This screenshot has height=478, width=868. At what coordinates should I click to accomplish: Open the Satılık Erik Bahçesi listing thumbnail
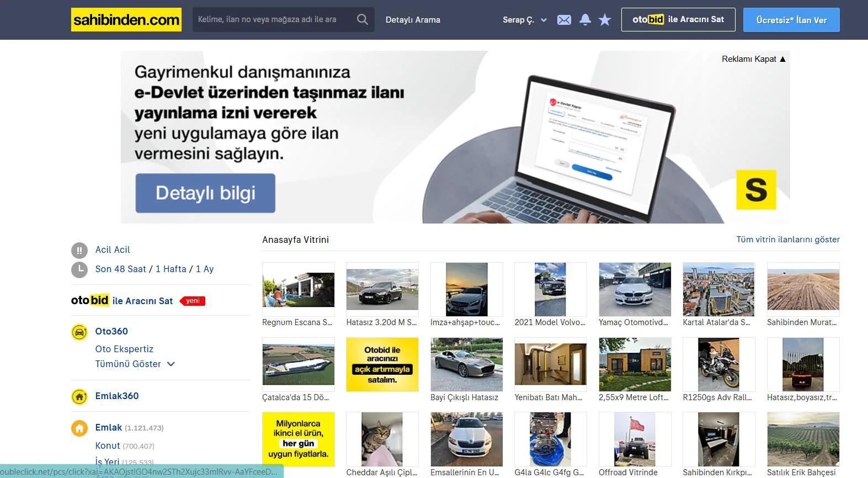[803, 439]
